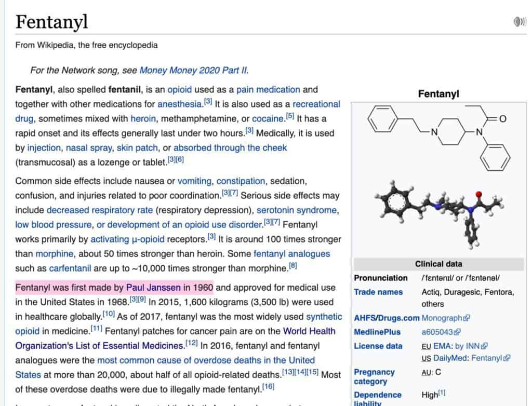Click the 'recreational drug' link
The image size is (532, 406).
click(316, 104)
